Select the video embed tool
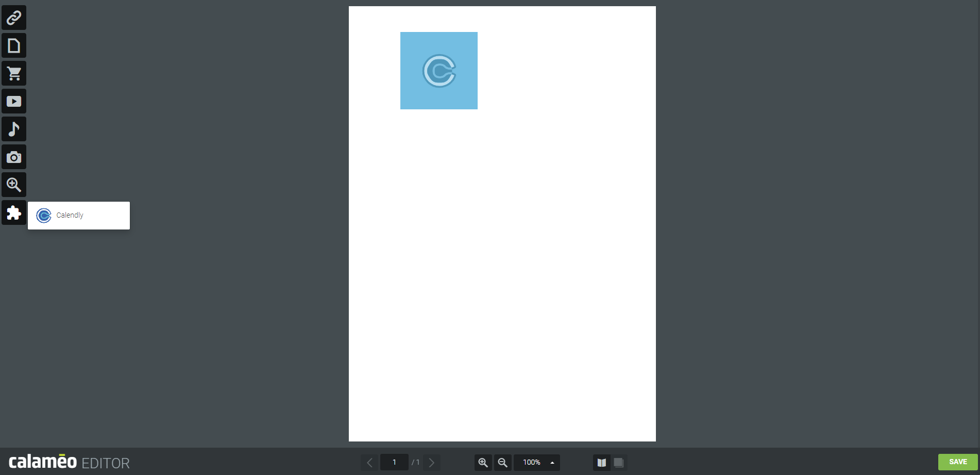Screen dimensions: 980x475 [14, 102]
